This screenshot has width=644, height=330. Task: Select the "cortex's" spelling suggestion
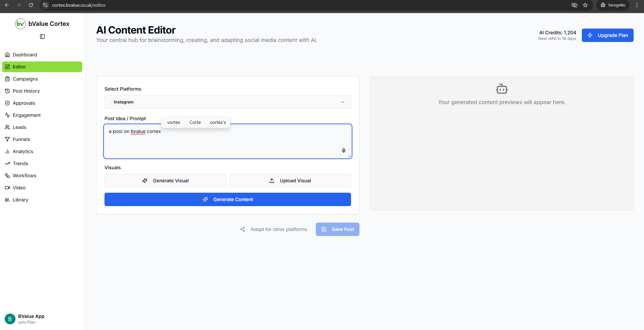click(218, 122)
